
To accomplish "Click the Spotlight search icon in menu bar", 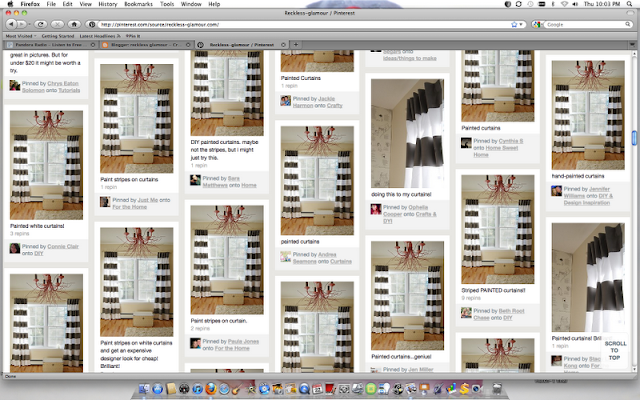I will pyautogui.click(x=630, y=4).
